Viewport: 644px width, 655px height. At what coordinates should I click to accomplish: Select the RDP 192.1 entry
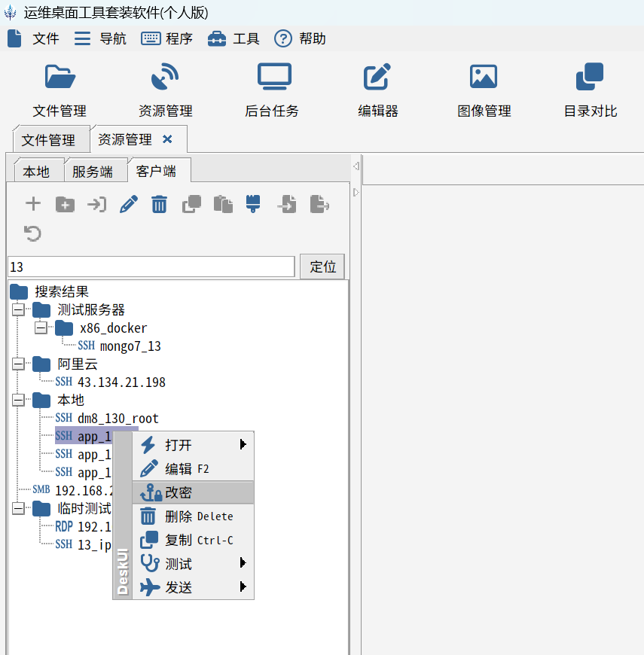point(83,526)
